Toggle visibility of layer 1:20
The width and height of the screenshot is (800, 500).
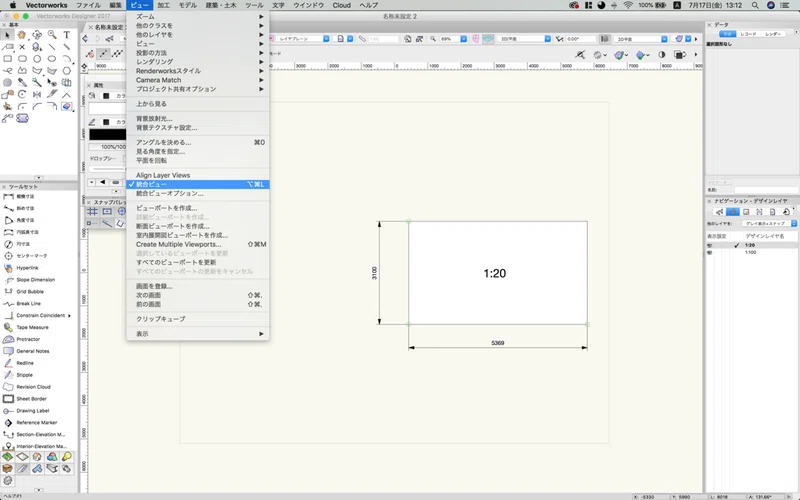pos(710,245)
